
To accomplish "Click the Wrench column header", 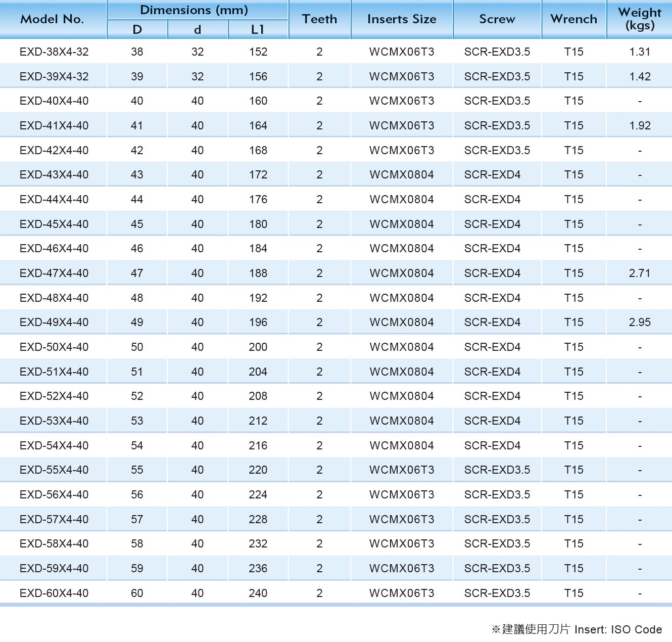I will tap(573, 19).
